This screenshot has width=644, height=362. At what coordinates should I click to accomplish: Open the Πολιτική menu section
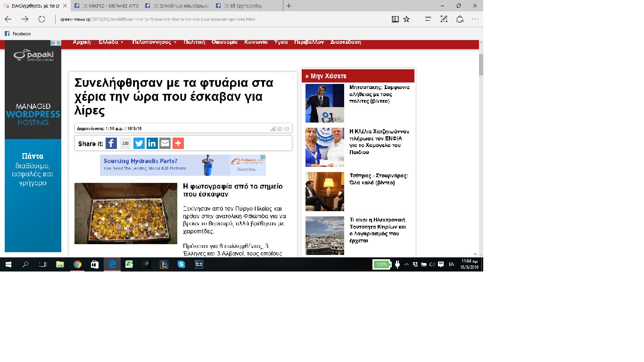point(194,42)
